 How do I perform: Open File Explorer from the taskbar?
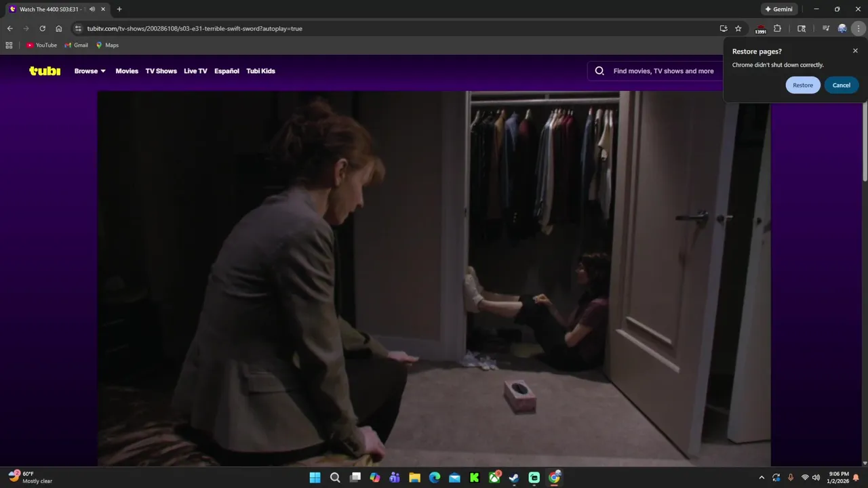pyautogui.click(x=414, y=477)
